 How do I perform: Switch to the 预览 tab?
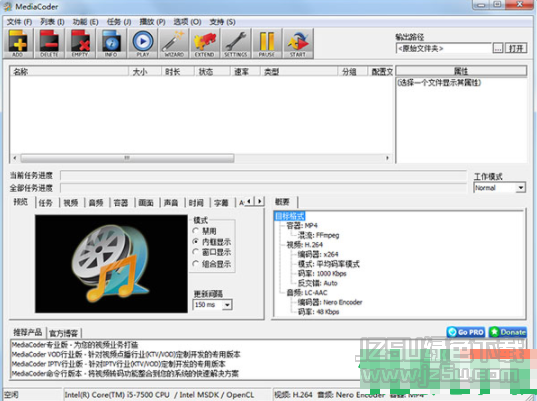(21, 202)
